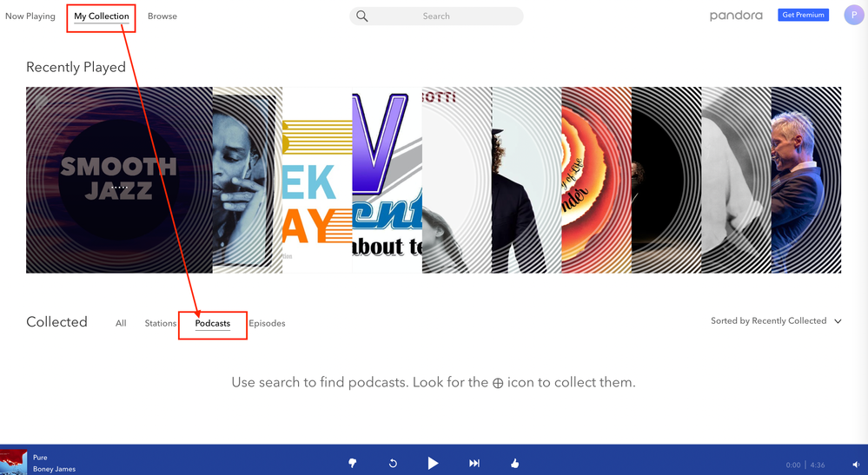Viewport: 868px width, 475px height.
Task: Switch to the Episodes filter
Action: pos(267,324)
